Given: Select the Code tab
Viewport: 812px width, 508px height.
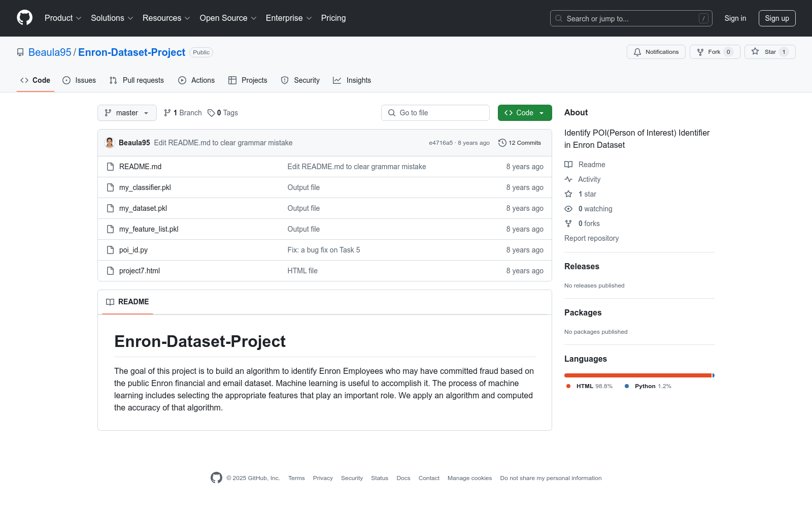Looking at the screenshot, I should pyautogui.click(x=36, y=80).
